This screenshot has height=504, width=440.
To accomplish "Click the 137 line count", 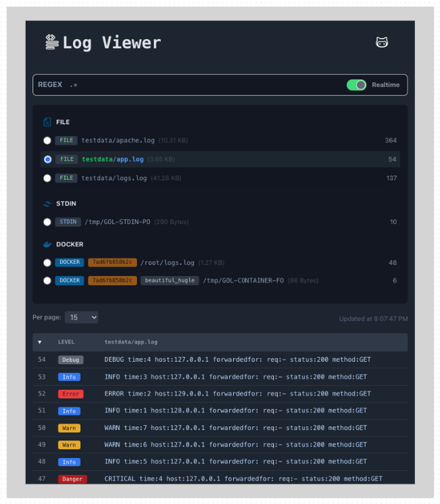I will [x=391, y=178].
